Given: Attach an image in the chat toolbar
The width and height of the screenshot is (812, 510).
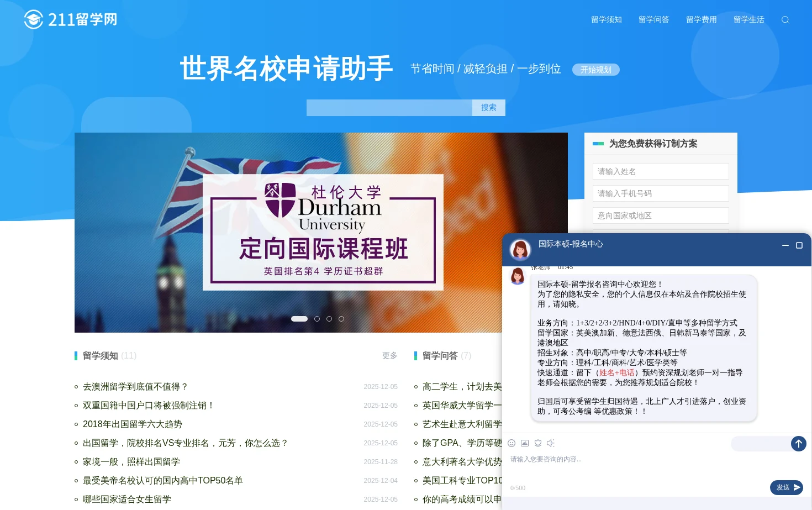Looking at the screenshot, I should [x=525, y=443].
